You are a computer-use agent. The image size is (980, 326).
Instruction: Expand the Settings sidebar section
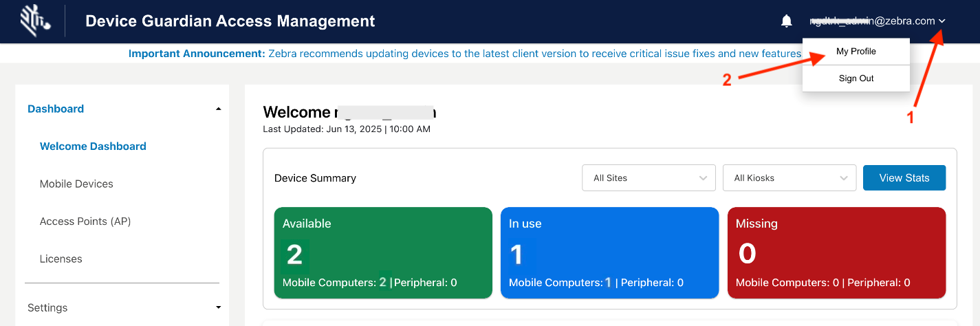coord(218,307)
